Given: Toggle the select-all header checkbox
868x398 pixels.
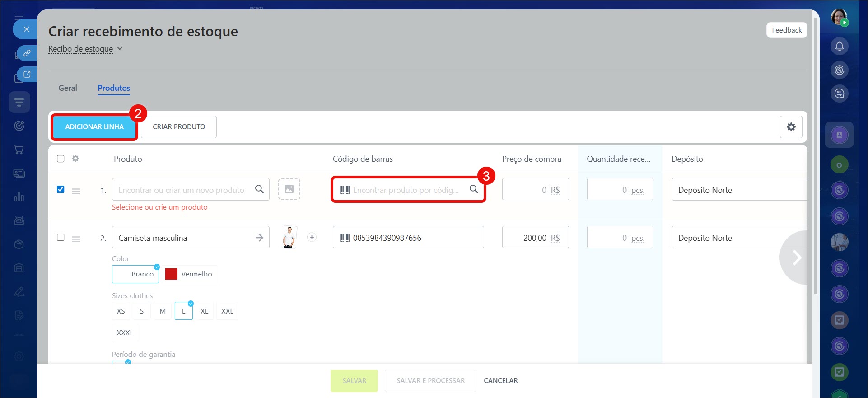Looking at the screenshot, I should (61, 159).
